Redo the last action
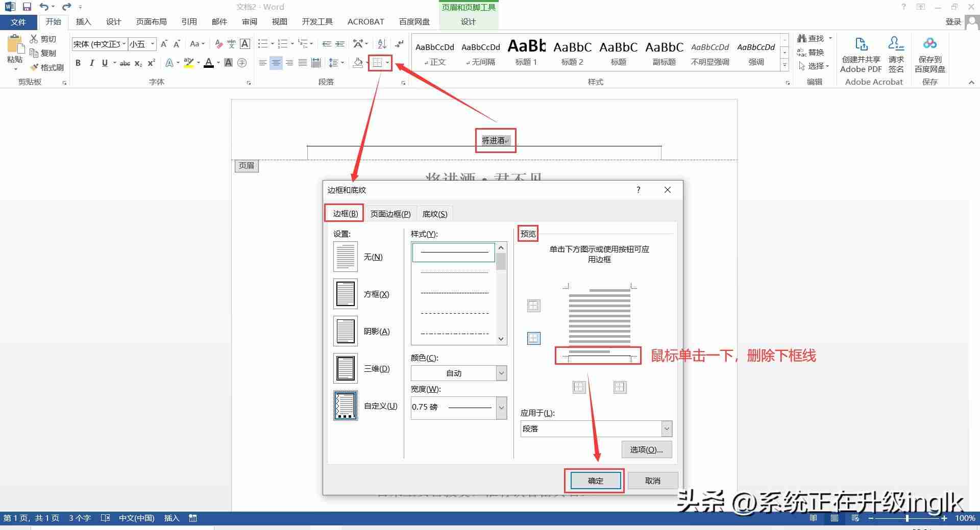 pyautogui.click(x=66, y=7)
